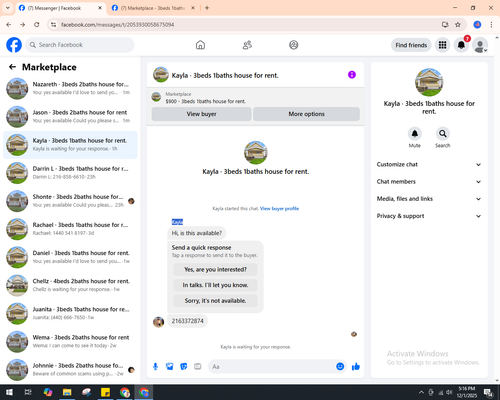Open Jason 3beds 2baths conversation
This screenshot has height=400, width=500.
[70, 117]
